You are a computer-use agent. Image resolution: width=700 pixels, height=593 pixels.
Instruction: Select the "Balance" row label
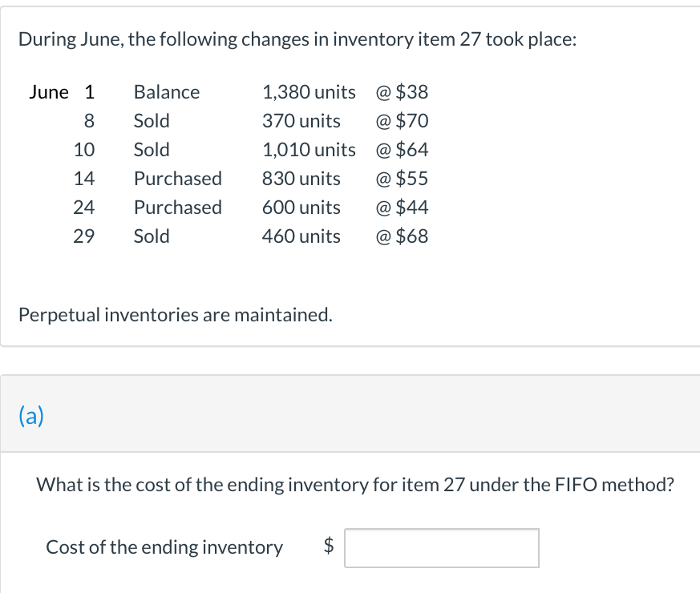coord(167,92)
